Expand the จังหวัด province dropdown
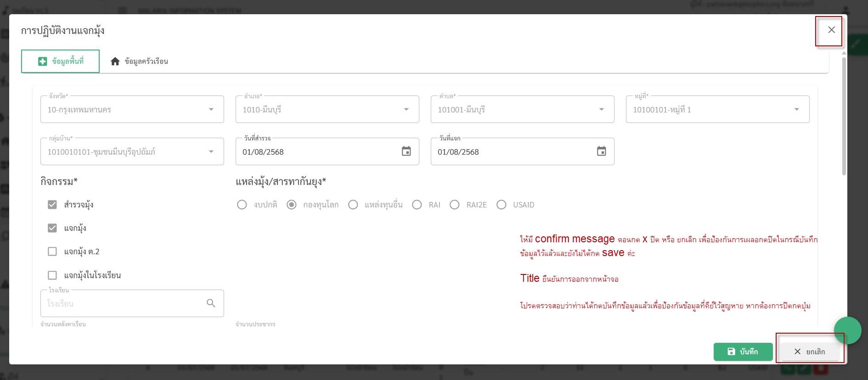The width and height of the screenshot is (868, 380). click(x=211, y=110)
